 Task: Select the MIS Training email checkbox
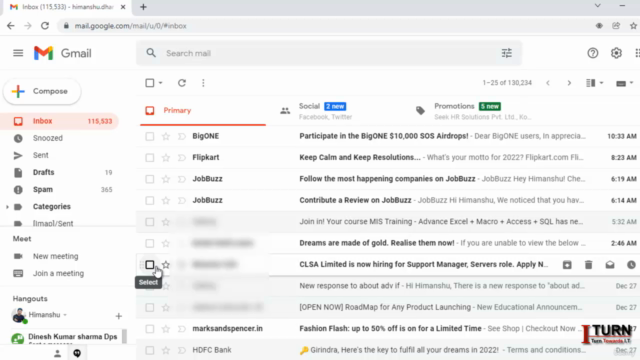150,222
